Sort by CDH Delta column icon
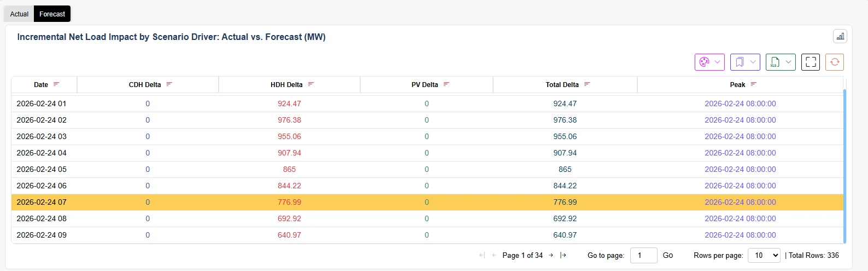868x271 pixels. coord(169,84)
